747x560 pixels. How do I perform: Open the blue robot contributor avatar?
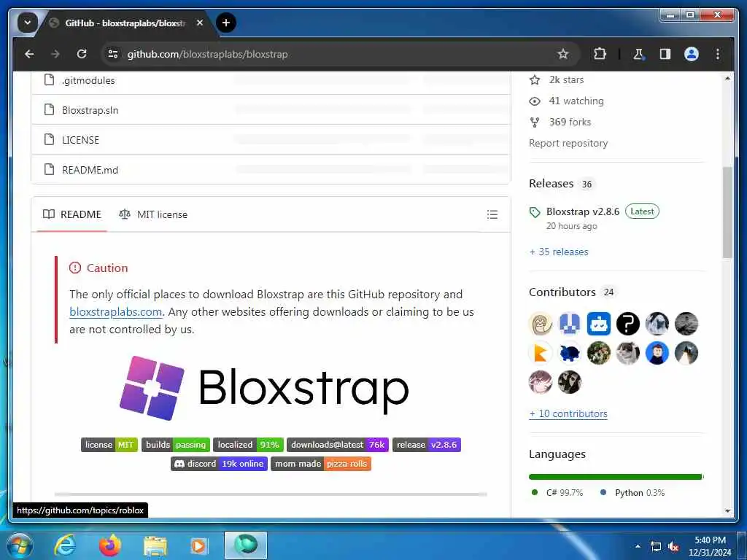(x=599, y=324)
